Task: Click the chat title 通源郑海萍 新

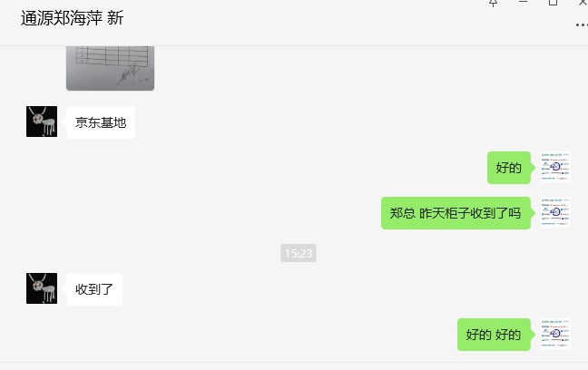Action: (x=73, y=18)
